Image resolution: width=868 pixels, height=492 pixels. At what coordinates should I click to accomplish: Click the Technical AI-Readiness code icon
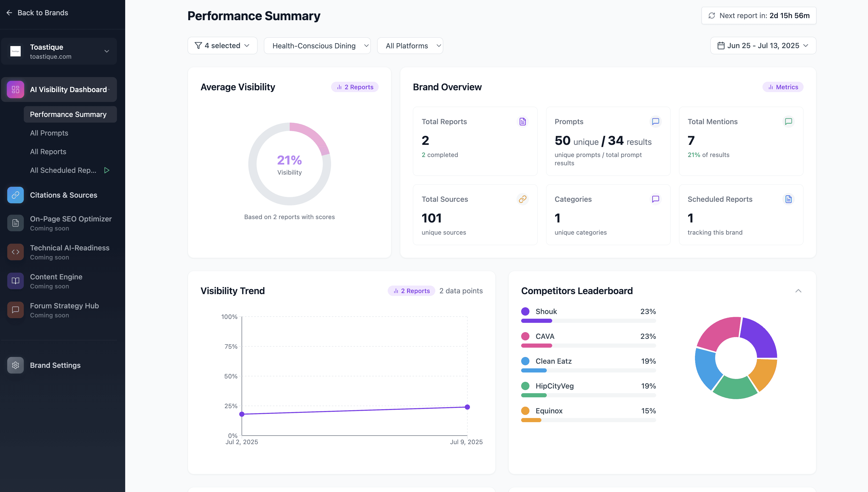click(15, 252)
